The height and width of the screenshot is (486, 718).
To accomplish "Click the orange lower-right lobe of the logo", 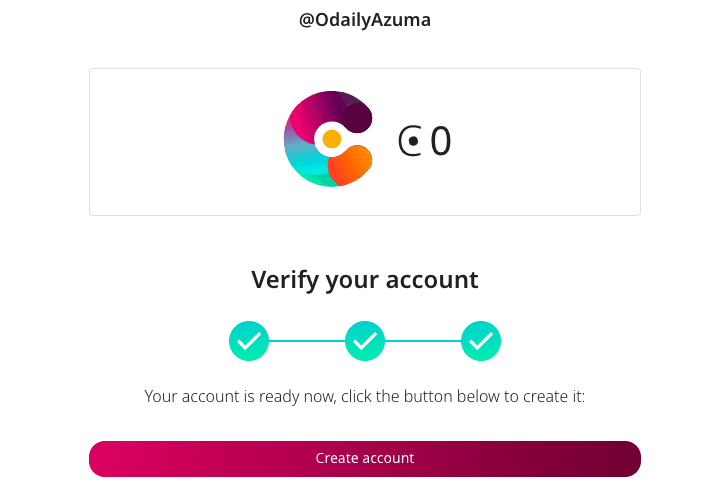I will 352,166.
